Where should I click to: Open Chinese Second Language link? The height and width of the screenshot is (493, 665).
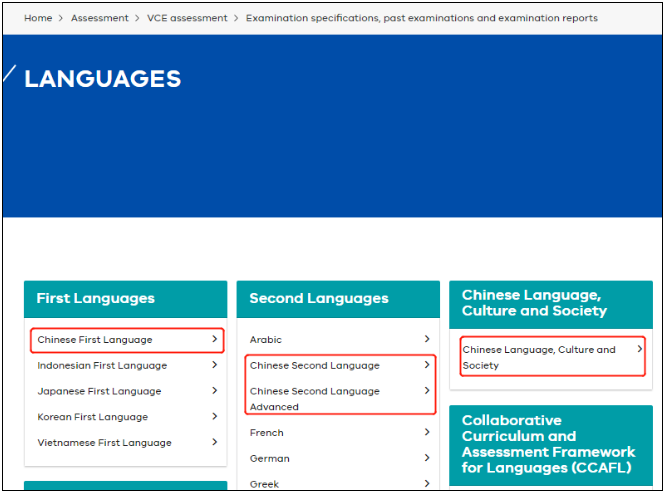point(315,366)
